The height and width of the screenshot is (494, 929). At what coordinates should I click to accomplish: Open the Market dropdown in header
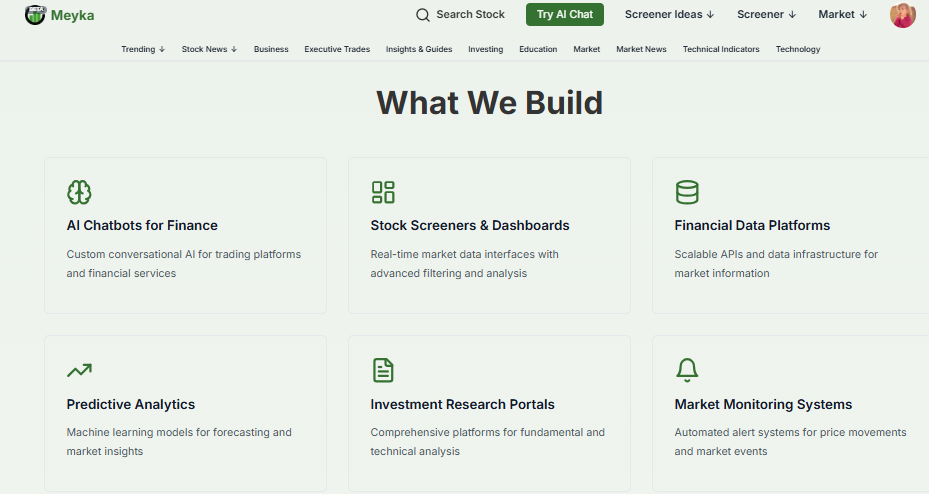tap(842, 14)
